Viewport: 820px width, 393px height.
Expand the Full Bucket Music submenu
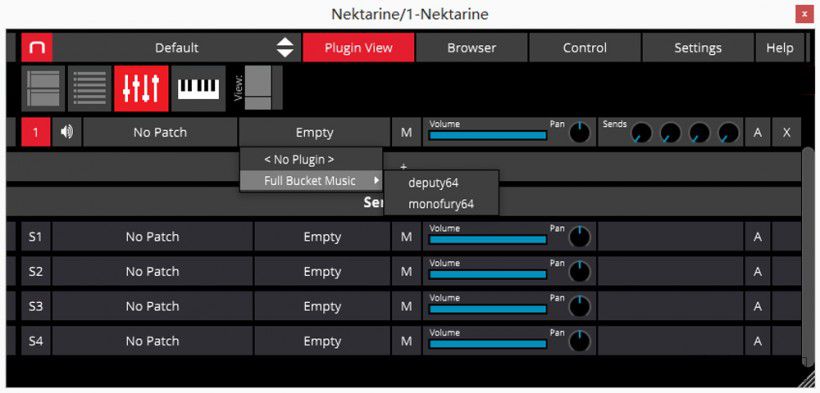click(x=311, y=181)
